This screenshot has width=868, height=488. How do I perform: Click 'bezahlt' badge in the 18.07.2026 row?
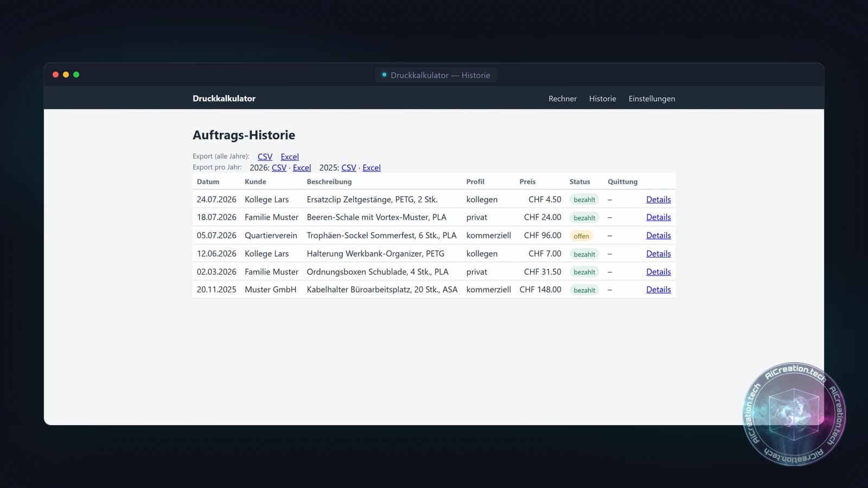pos(584,218)
